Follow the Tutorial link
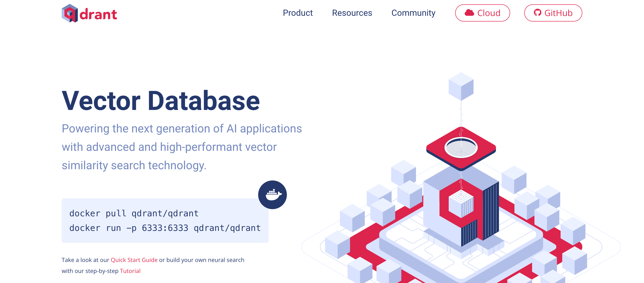 click(130, 271)
